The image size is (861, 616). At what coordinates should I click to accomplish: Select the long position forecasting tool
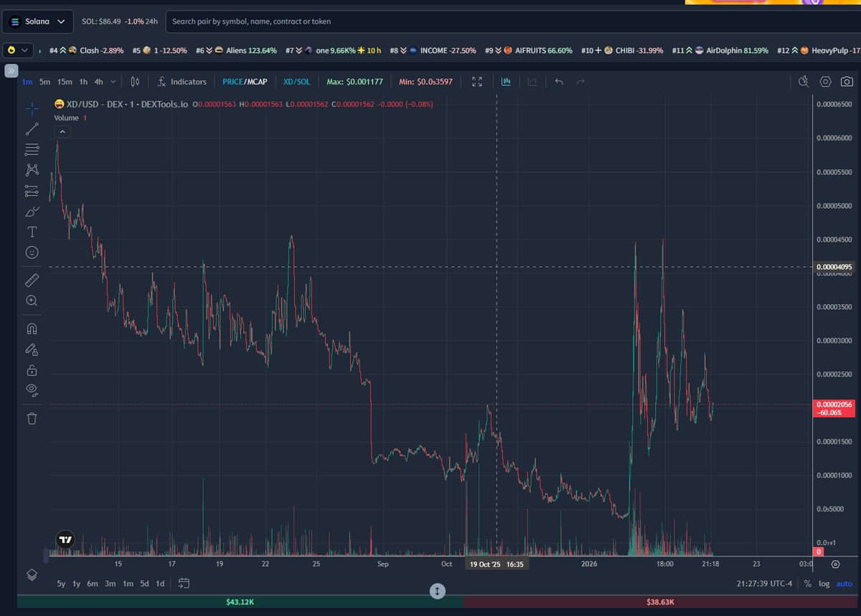point(32,191)
